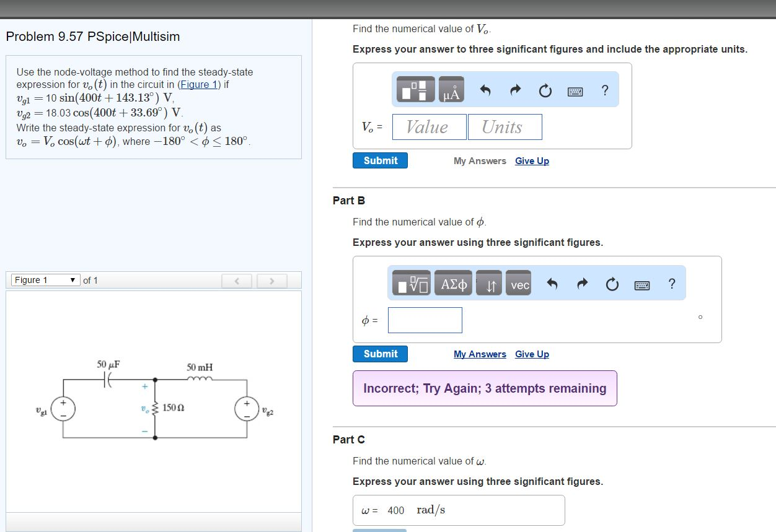776x532 pixels.
Task: Open the equation templates icon in Part A toolbar
Action: (415, 90)
